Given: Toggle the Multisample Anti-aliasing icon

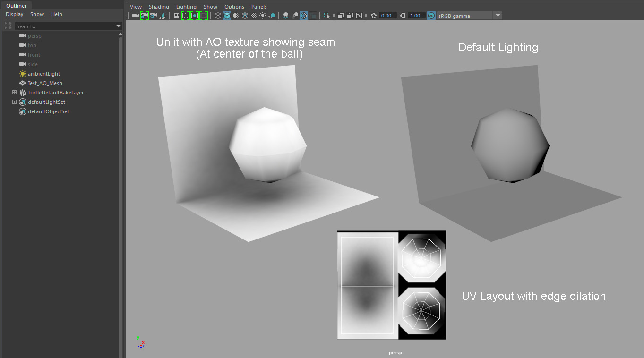Looking at the screenshot, I should [304, 16].
